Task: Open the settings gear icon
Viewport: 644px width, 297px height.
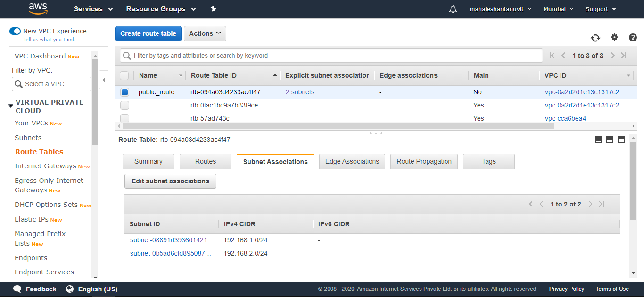Action: click(614, 37)
